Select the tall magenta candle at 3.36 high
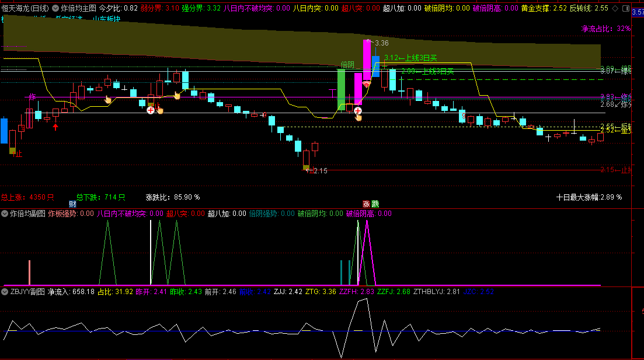Viewport: 644px width, 360px height. click(x=367, y=60)
